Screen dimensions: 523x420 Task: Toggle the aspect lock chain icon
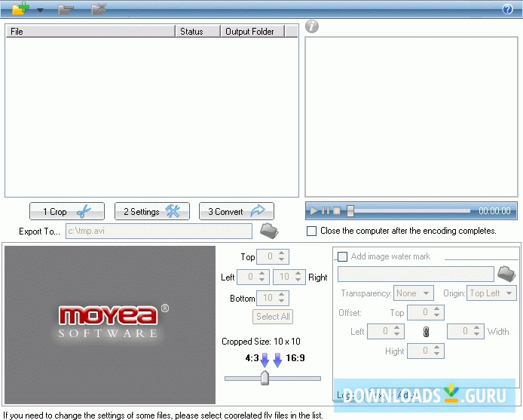coord(426,332)
